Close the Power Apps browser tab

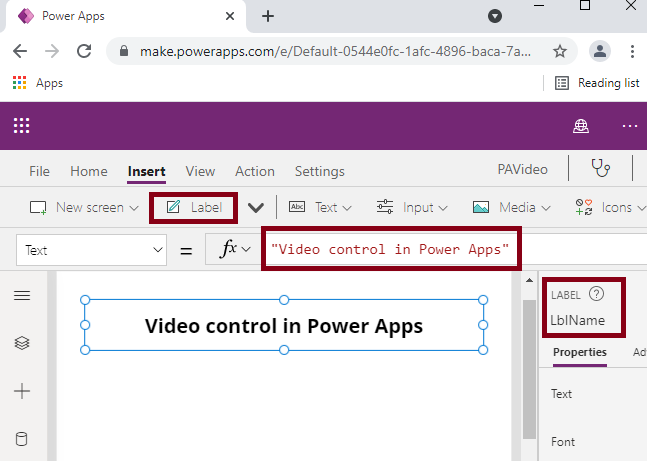pyautogui.click(x=230, y=16)
